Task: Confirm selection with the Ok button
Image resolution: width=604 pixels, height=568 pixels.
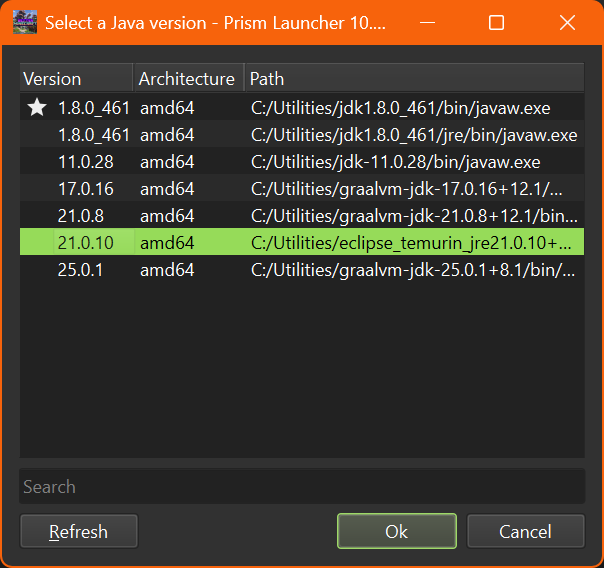Action: [x=396, y=532]
